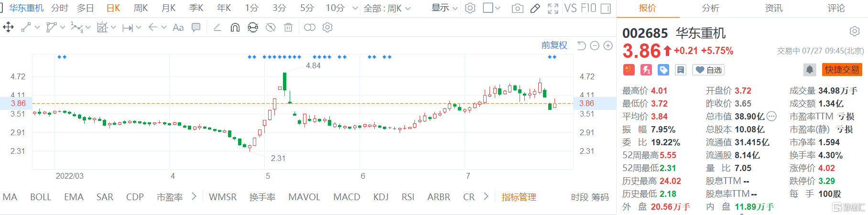
Task: Add stock to 自选 watchlist
Action: [x=708, y=70]
